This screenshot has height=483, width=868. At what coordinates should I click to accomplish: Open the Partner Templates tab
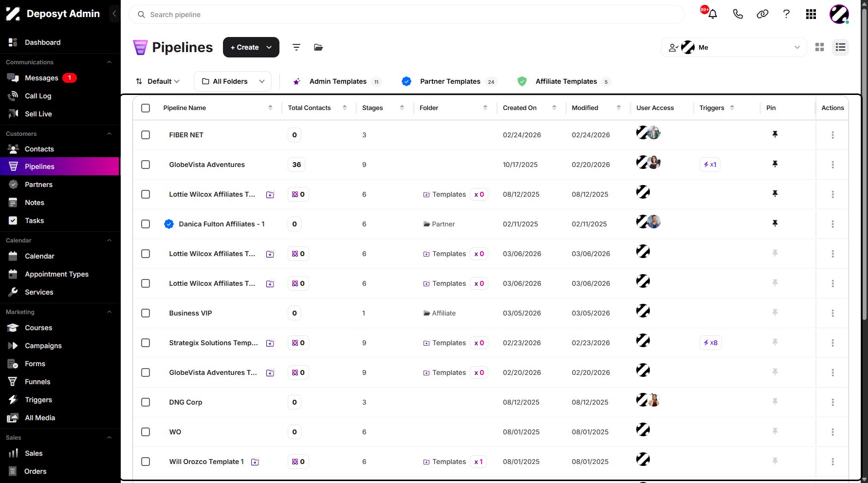[x=449, y=81]
